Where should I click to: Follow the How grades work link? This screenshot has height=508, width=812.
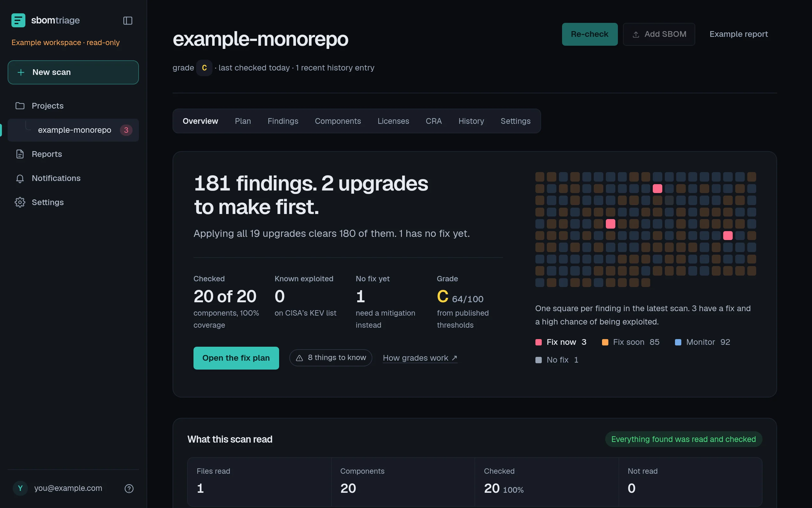[420, 358]
